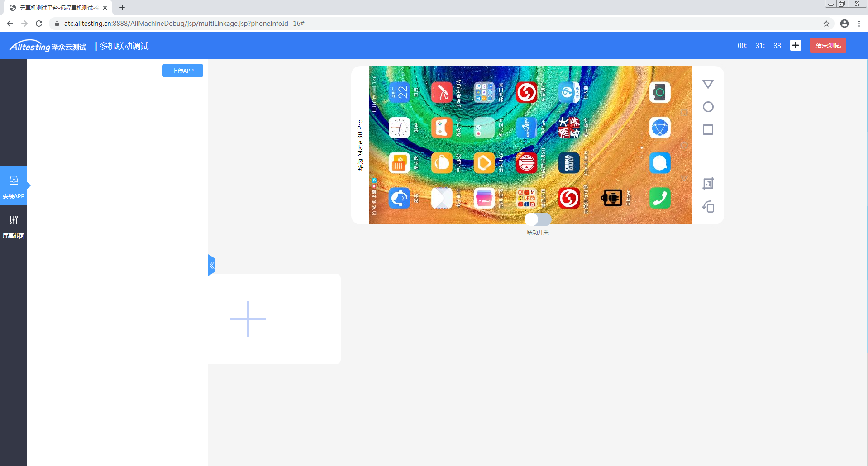Open the utilities tools folder
Image resolution: width=868 pixels, height=466 pixels.
click(484, 92)
